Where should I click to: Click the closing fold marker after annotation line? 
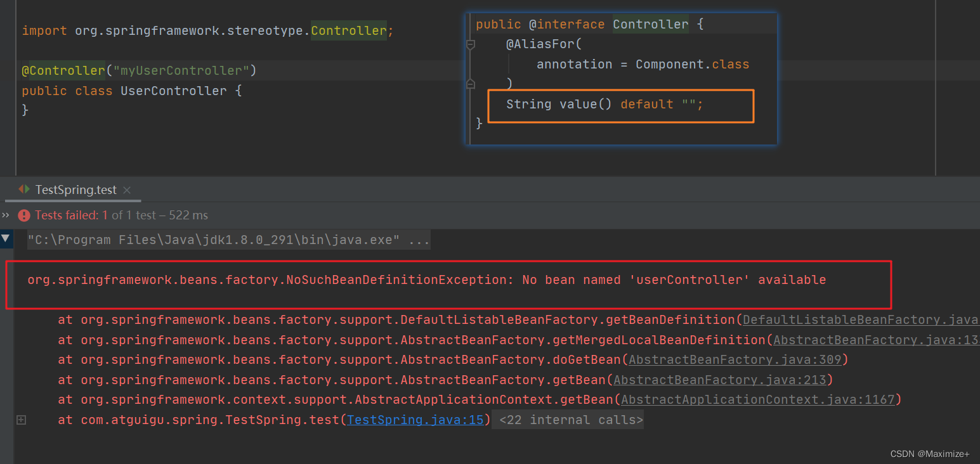(471, 84)
